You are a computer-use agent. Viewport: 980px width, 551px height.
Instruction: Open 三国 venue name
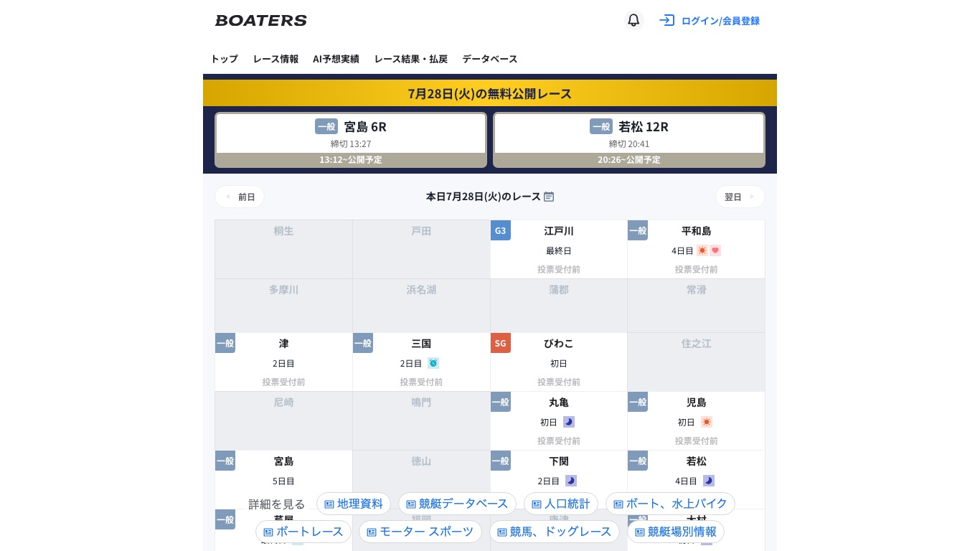[421, 344]
